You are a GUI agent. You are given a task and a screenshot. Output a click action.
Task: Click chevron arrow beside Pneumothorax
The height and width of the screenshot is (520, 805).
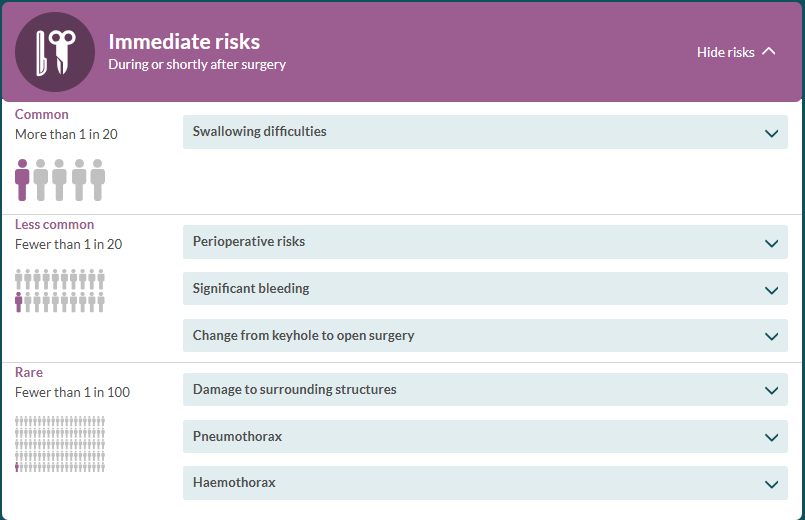(771, 437)
